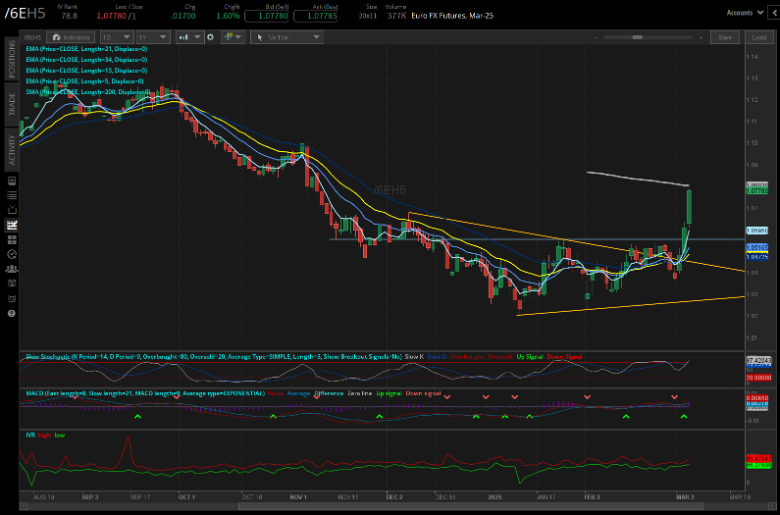The image size is (780, 515).
Task: Click the IV Rank 78.8 value
Action: click(69, 16)
